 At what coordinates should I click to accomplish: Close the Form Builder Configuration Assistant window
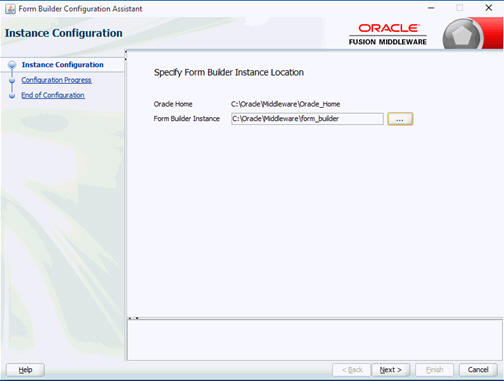tap(489, 8)
